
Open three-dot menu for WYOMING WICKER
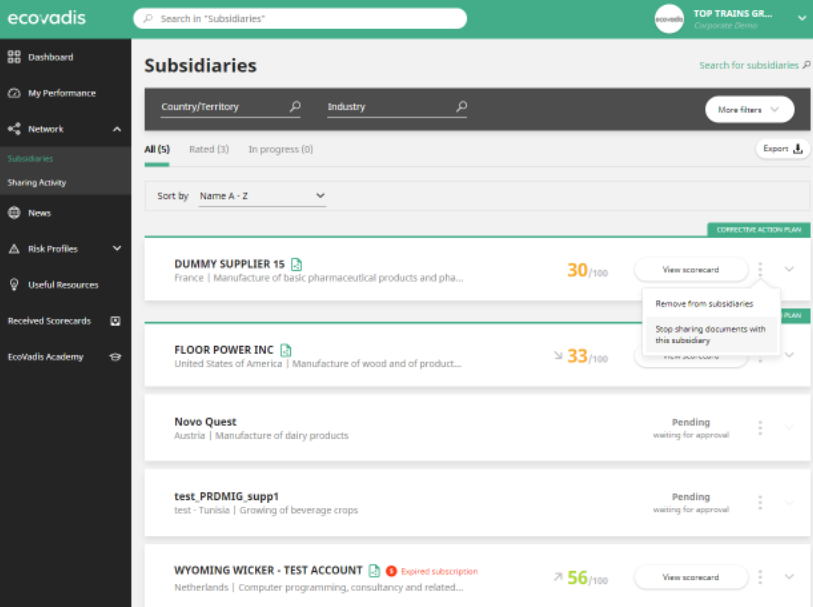pyautogui.click(x=760, y=577)
